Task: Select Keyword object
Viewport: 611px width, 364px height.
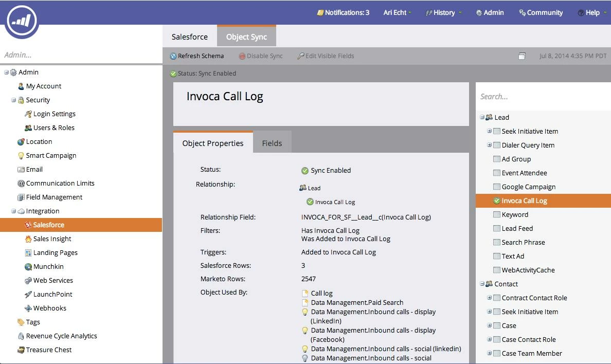Action: pos(511,215)
